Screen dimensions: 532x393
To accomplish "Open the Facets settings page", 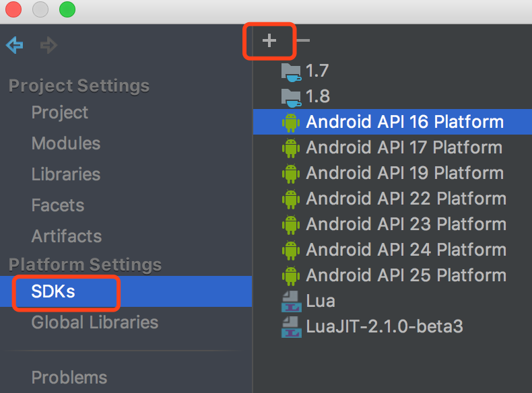I will tap(57, 205).
